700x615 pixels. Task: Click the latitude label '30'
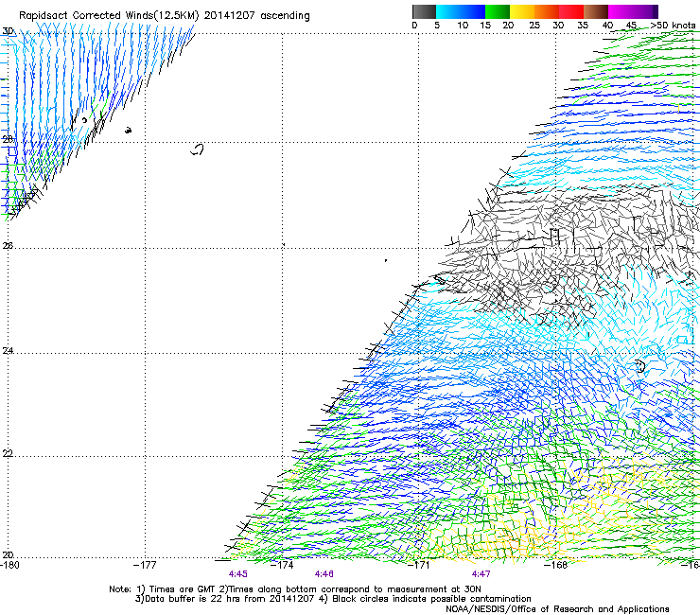pos(8,31)
